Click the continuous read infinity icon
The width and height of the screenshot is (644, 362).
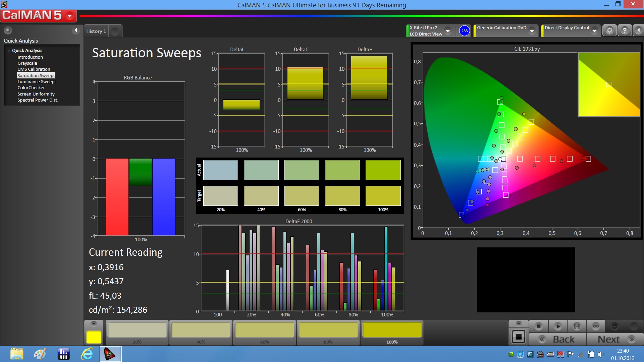pyautogui.click(x=596, y=326)
